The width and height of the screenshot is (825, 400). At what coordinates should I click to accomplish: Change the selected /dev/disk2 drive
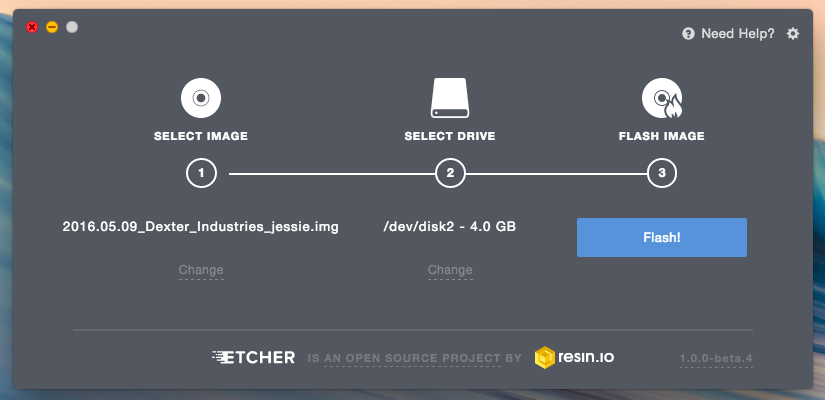(450, 270)
